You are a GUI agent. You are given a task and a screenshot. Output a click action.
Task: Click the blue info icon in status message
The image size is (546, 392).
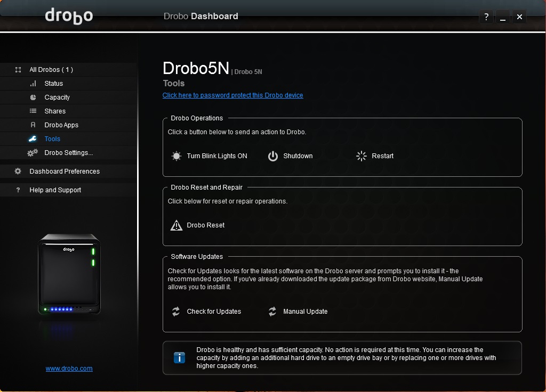[x=179, y=357]
